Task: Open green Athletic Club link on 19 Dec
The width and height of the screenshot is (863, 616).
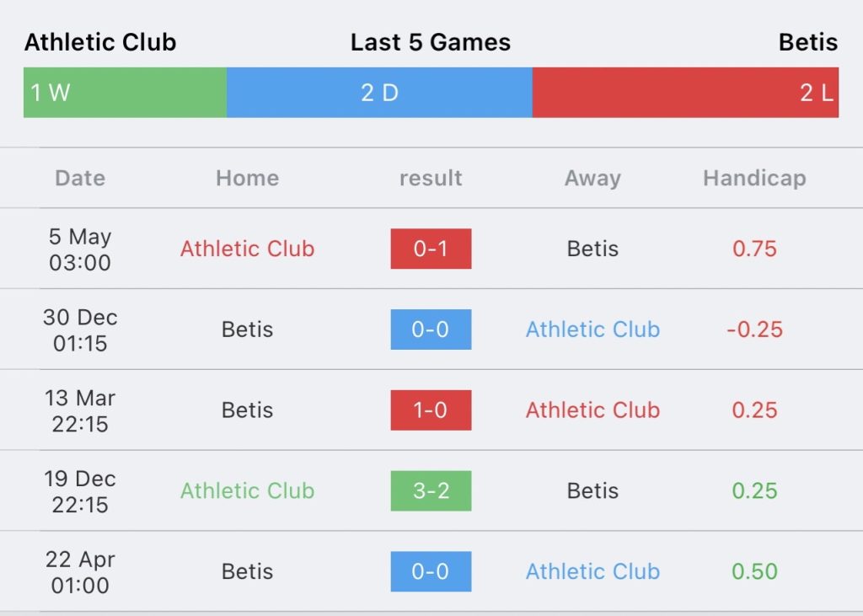Action: point(247,490)
